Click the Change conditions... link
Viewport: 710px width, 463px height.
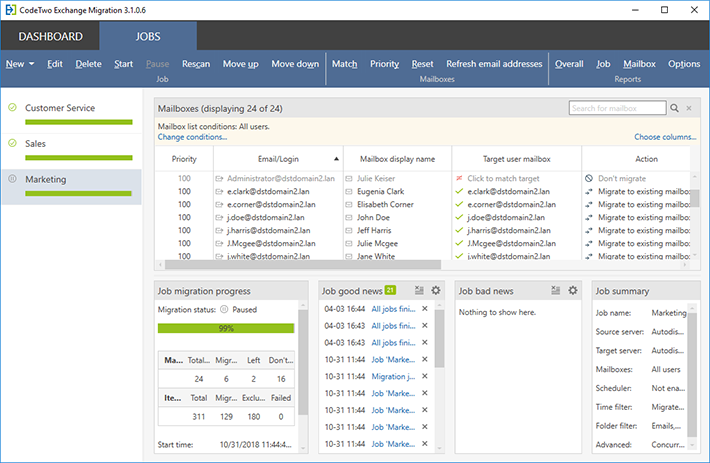click(192, 137)
